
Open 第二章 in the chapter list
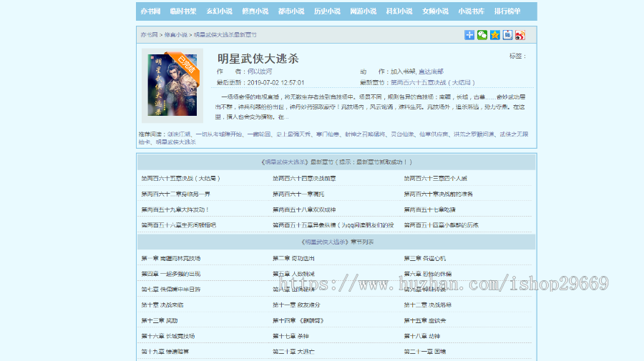tap(293, 259)
